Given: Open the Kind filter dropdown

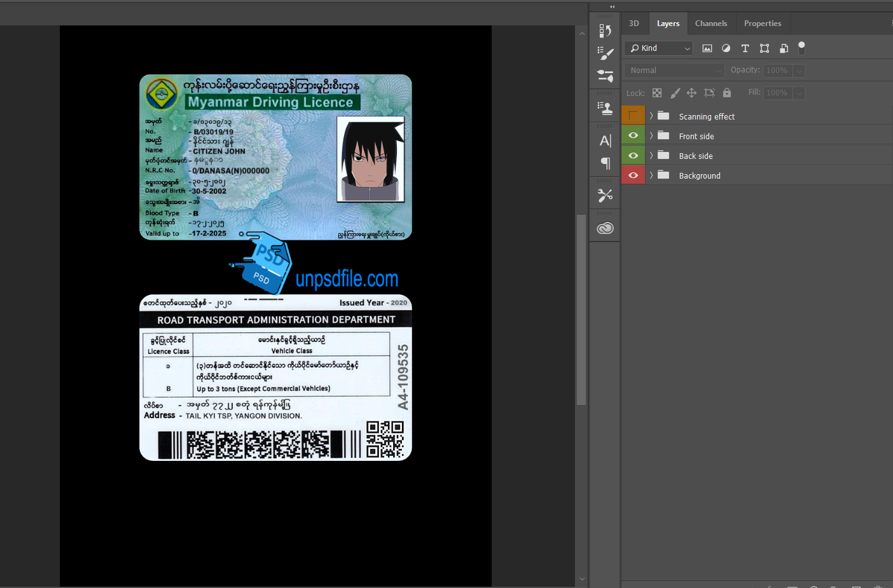Looking at the screenshot, I should (x=658, y=48).
